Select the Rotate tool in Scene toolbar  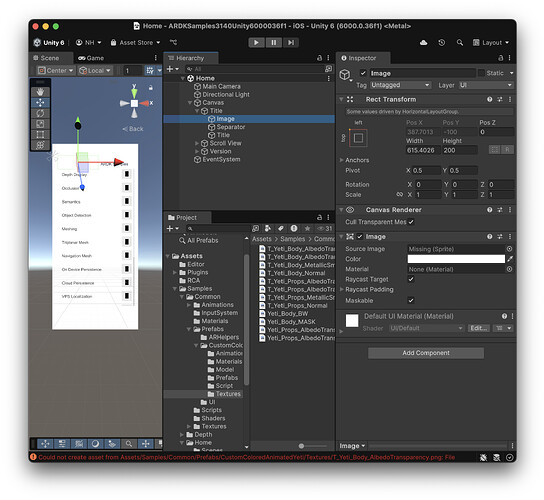40,113
